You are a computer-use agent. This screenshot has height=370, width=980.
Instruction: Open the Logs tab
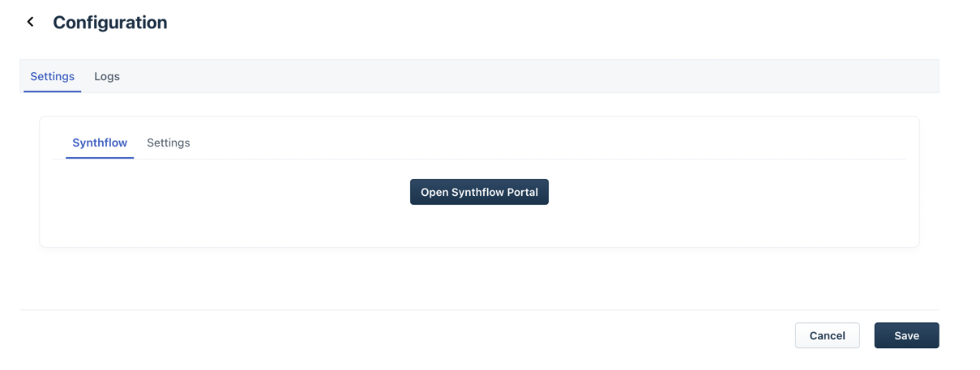107,76
